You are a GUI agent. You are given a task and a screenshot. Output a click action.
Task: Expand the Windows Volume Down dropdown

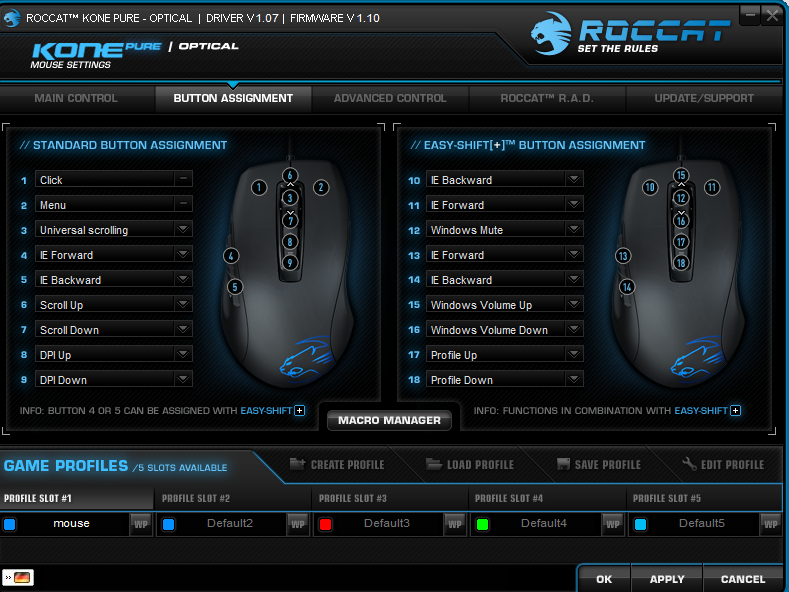(x=574, y=329)
